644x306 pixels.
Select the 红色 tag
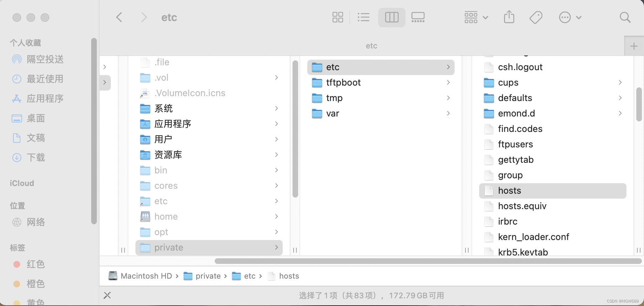(29, 264)
